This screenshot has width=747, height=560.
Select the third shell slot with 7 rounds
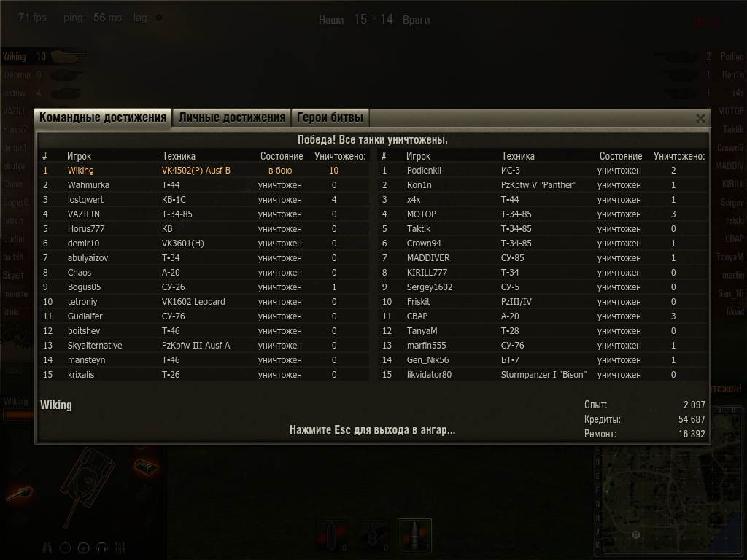[414, 535]
